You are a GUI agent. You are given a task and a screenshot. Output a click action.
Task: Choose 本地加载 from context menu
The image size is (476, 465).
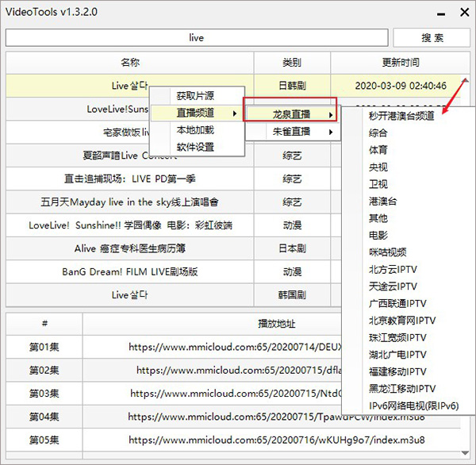194,130
